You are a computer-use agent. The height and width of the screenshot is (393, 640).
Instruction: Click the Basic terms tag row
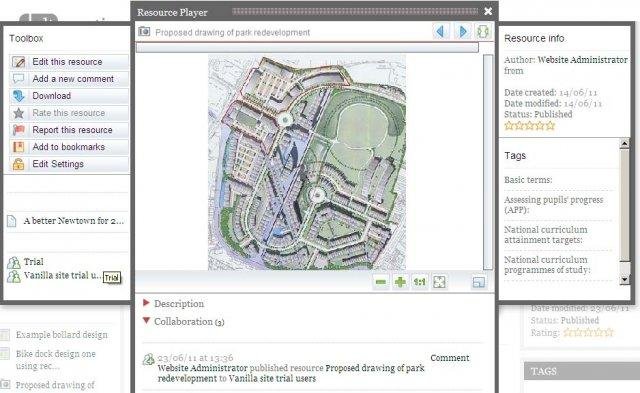coord(528,180)
